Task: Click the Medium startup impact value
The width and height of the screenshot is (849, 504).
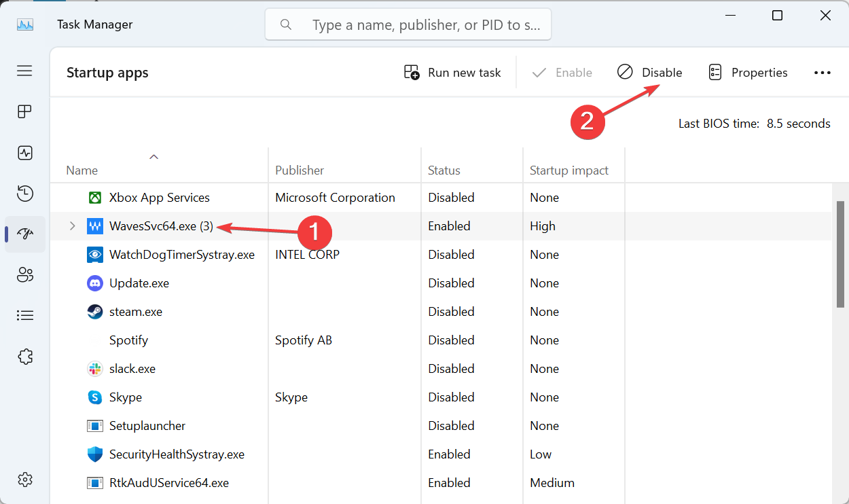Action: coord(552,483)
